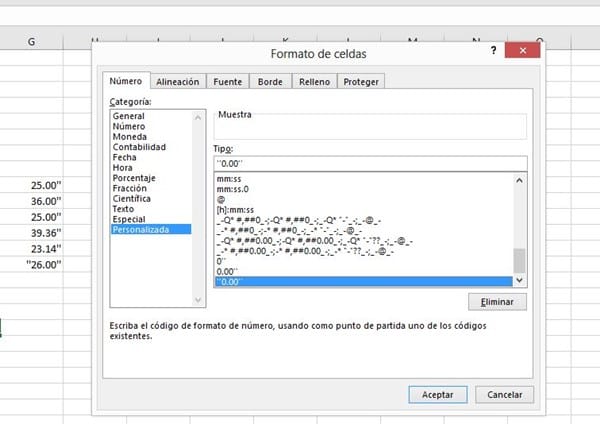The height and width of the screenshot is (424, 600).
Task: Click down arrow of Categoría list scrollbar
Action: click(x=197, y=298)
